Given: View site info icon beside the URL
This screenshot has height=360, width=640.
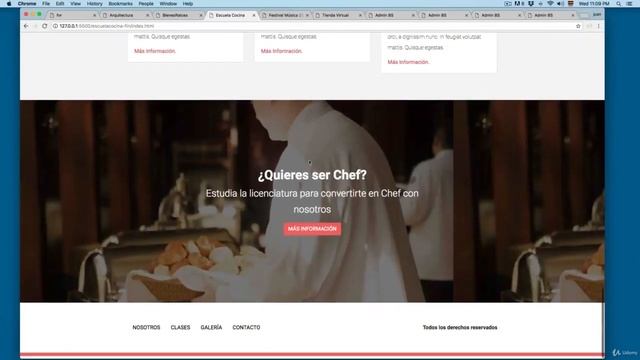Looking at the screenshot, I should [x=55, y=26].
